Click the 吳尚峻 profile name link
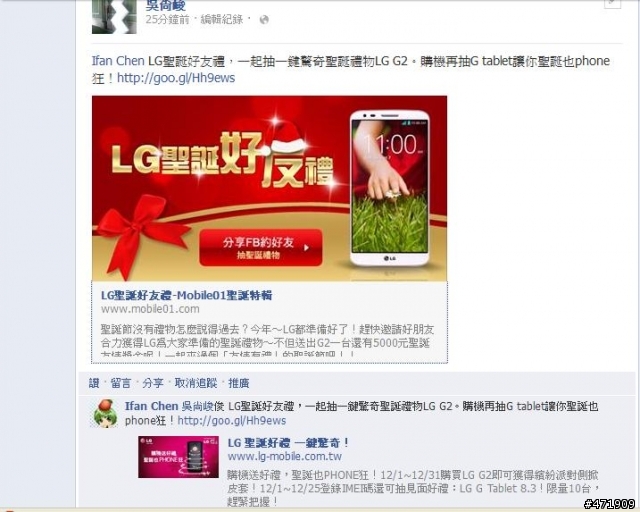640x512 pixels. coord(166,5)
